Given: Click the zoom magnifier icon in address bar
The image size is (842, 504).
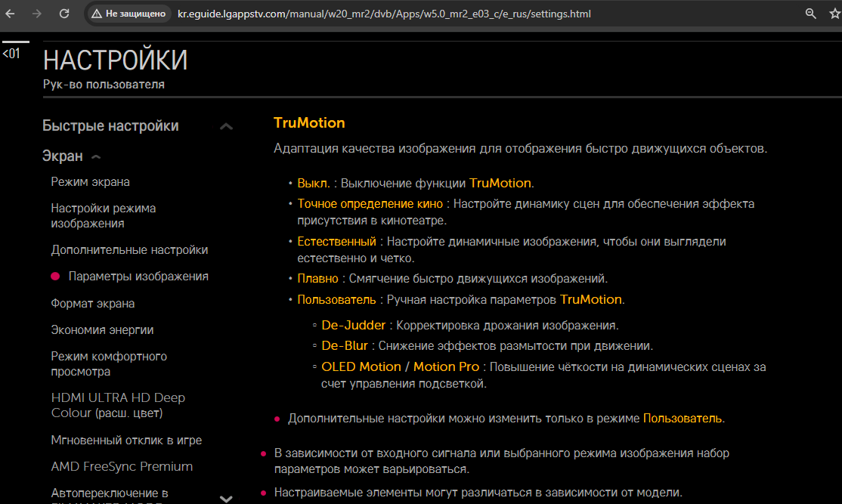Looking at the screenshot, I should coord(810,14).
